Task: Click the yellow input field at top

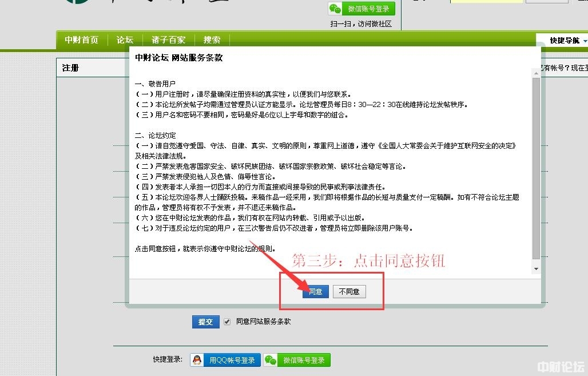Action: click(486, 2)
